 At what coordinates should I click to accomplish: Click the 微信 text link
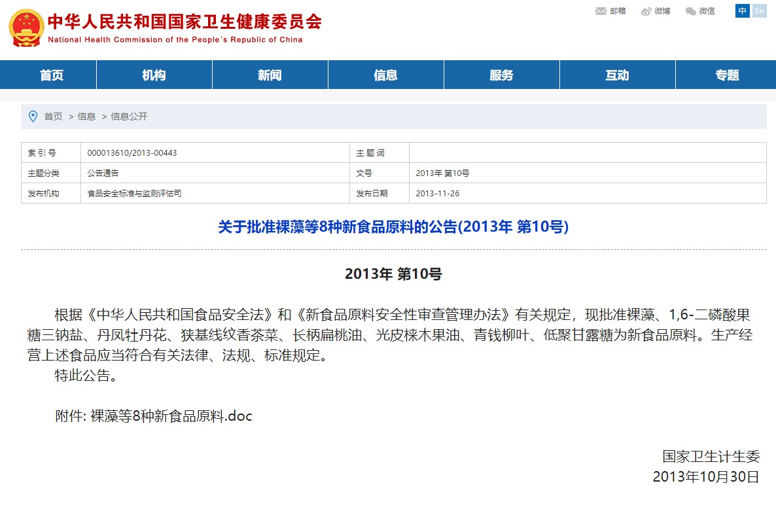[707, 11]
